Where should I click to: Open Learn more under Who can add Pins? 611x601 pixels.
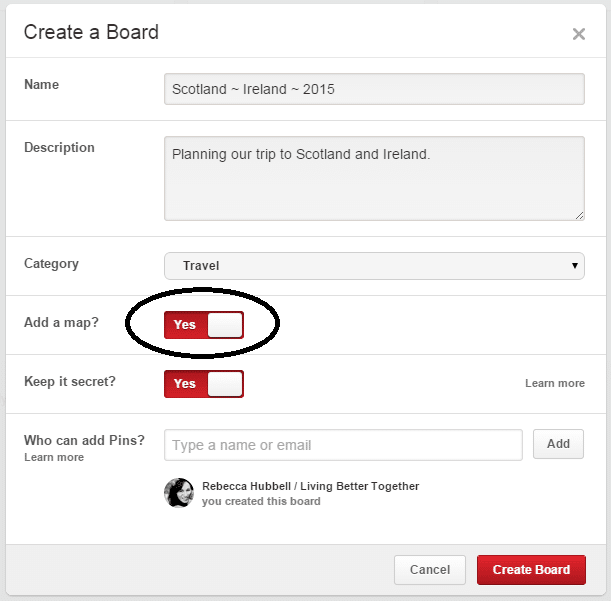(x=54, y=457)
